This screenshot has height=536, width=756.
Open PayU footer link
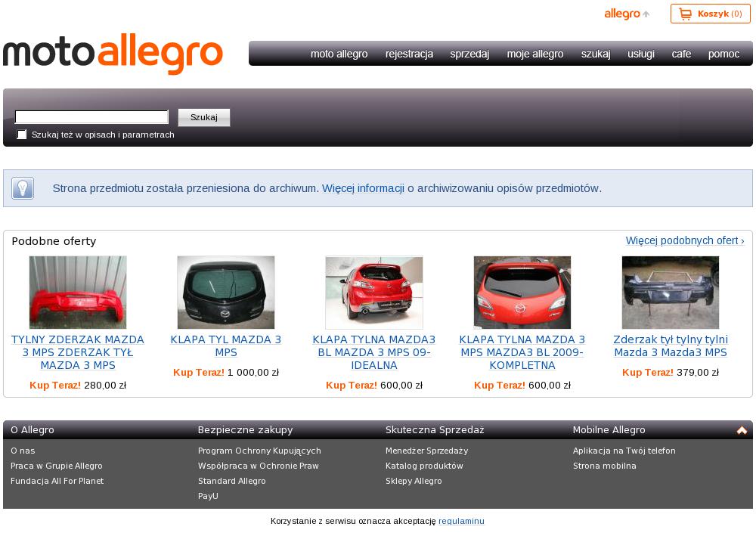[208, 495]
